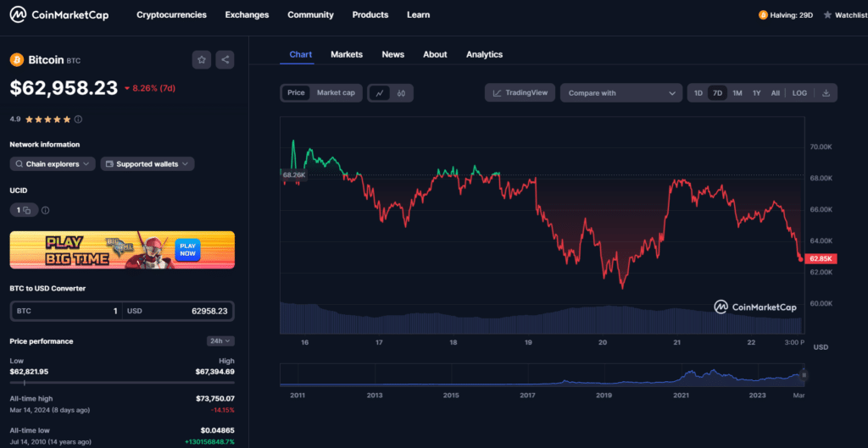This screenshot has width=868, height=448.
Task: Click PLAY NOW on Big Time banner
Action: coord(187,250)
